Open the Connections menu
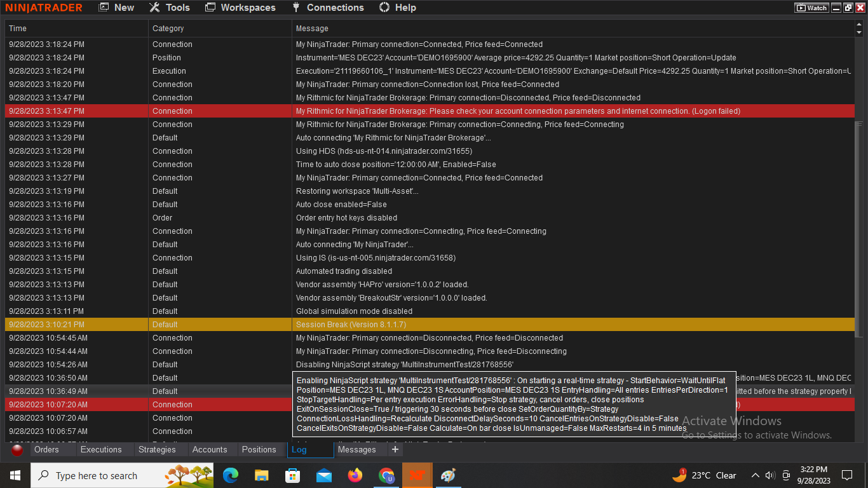 tap(328, 8)
